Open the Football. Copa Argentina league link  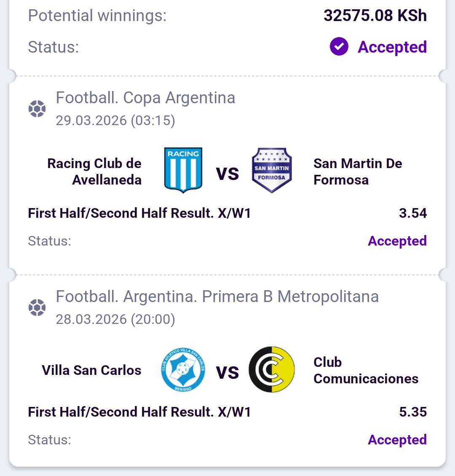coord(145,98)
